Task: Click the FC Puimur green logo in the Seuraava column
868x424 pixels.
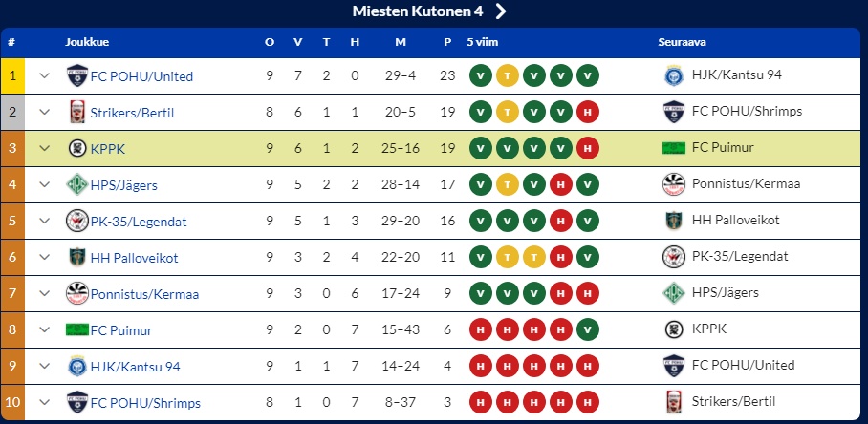Action: pos(674,148)
